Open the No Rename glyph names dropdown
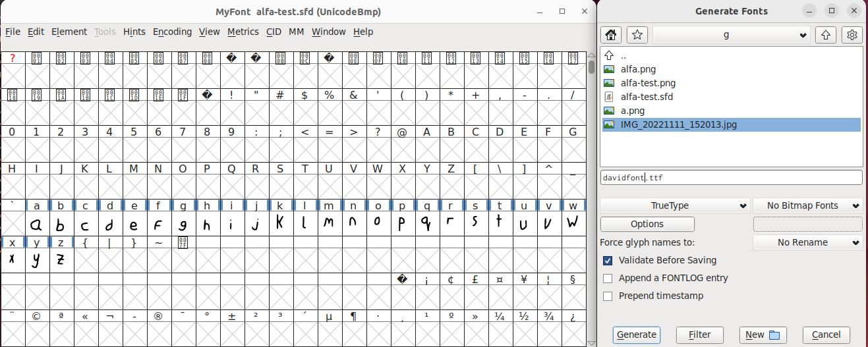 click(x=807, y=242)
